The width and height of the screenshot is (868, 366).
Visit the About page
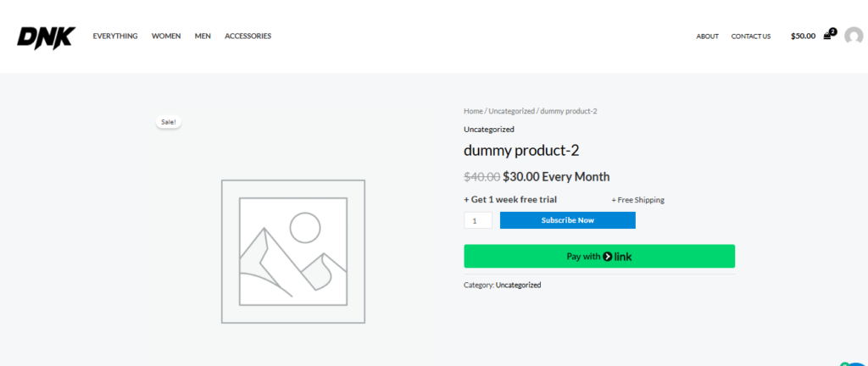pos(707,36)
